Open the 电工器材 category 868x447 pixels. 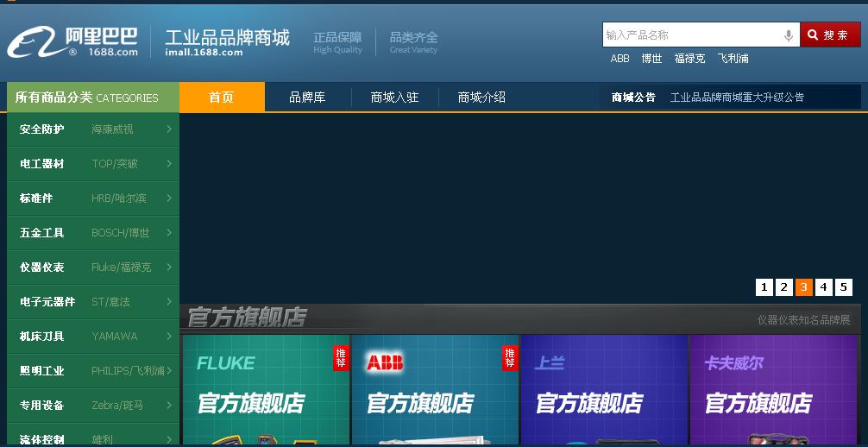point(41,164)
